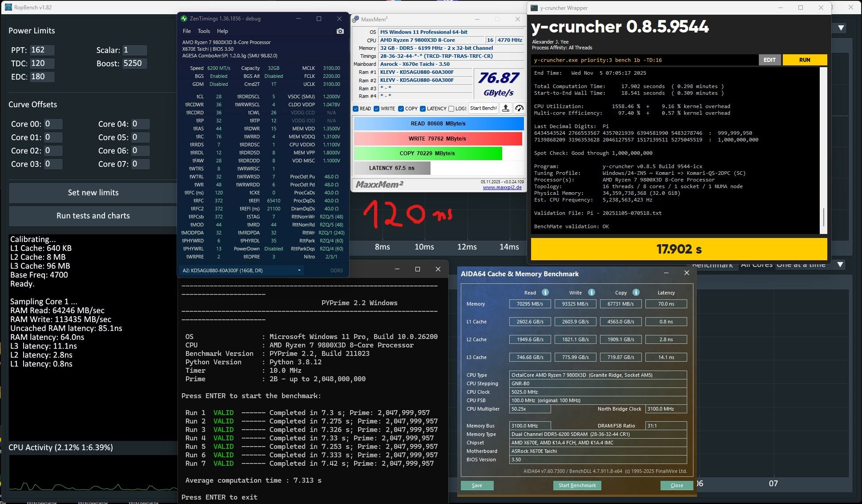This screenshot has height=504, width=862.
Task: Open the Help menu in ZenTimings
Action: [222, 31]
